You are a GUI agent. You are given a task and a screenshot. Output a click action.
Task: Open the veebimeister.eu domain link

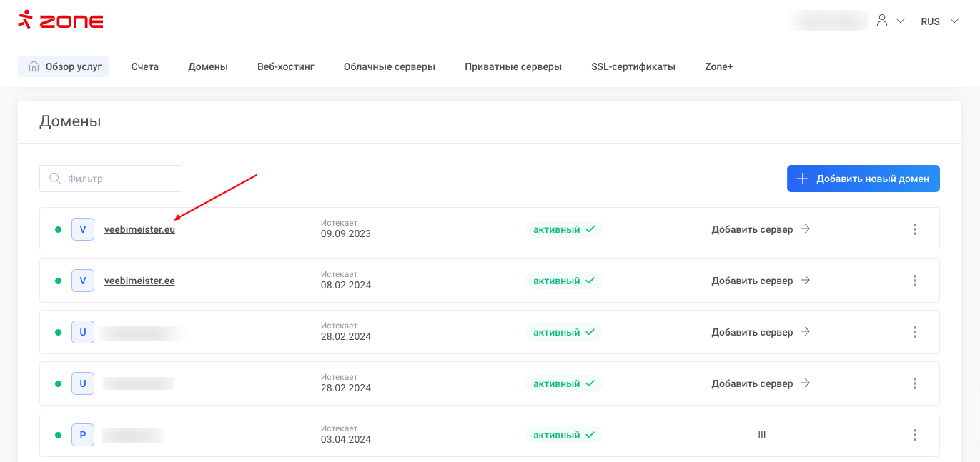(x=139, y=229)
